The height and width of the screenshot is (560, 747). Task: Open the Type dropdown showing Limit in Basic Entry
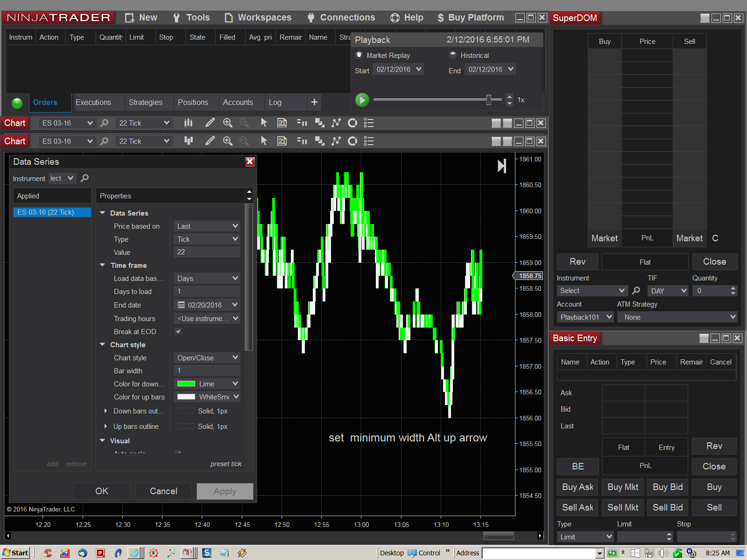pyautogui.click(x=585, y=537)
